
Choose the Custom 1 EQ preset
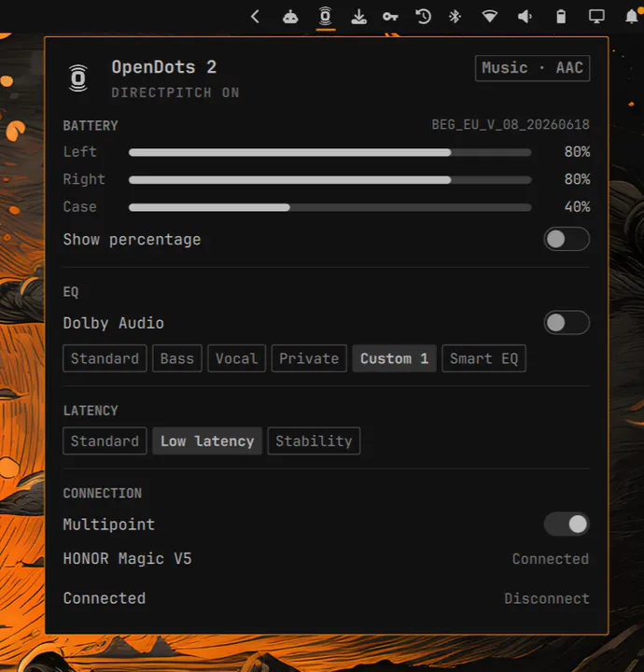tap(394, 358)
